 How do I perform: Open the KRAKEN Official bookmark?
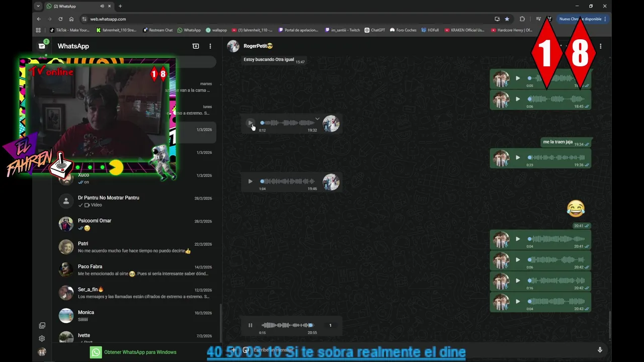tap(464, 30)
